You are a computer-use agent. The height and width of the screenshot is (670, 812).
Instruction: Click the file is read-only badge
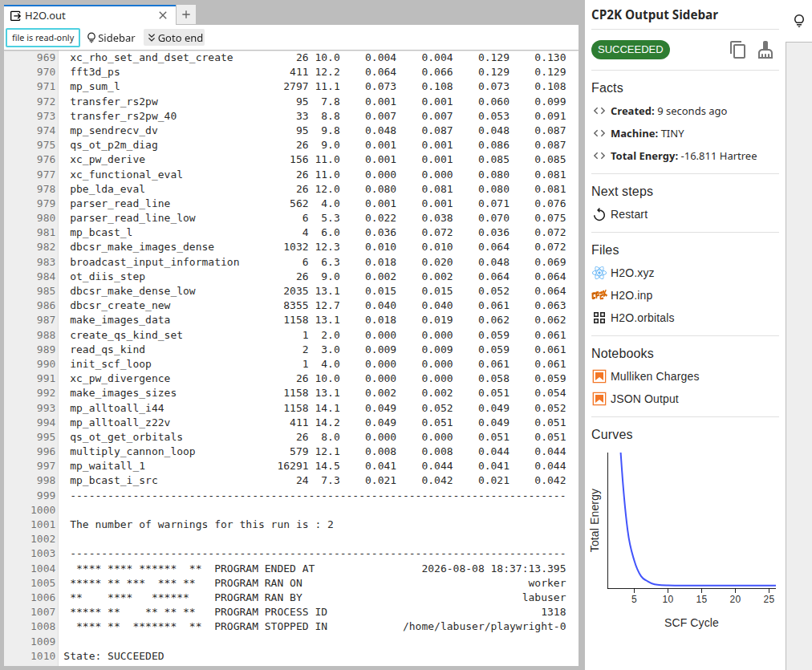43,38
